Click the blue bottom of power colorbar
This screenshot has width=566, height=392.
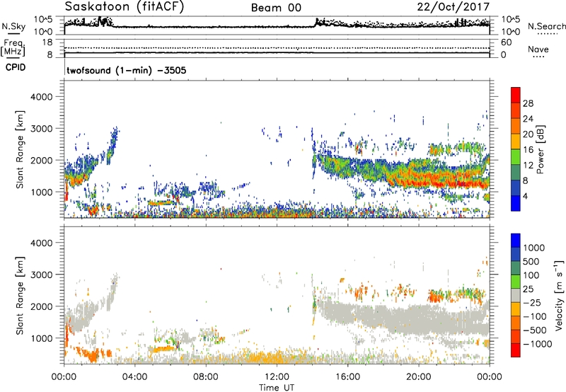pos(516,203)
